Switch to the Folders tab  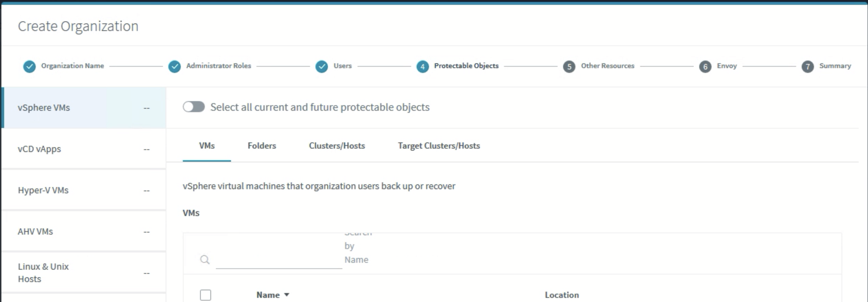(262, 146)
